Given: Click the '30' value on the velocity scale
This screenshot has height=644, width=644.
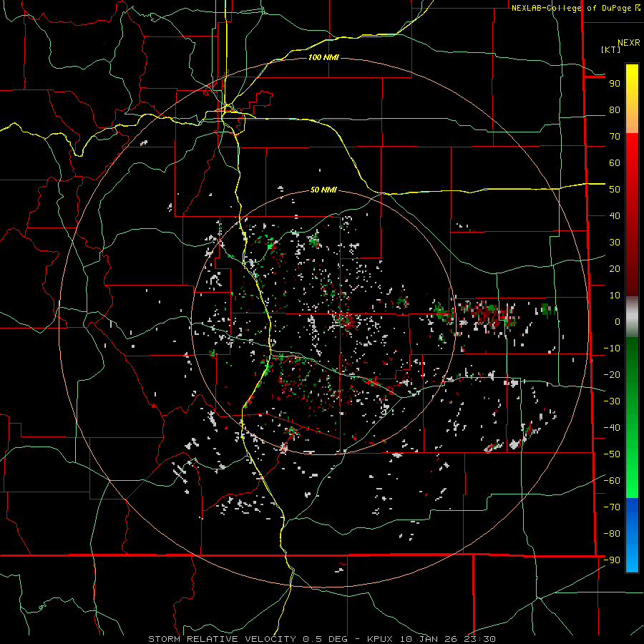Looking at the screenshot, I should (615, 243).
